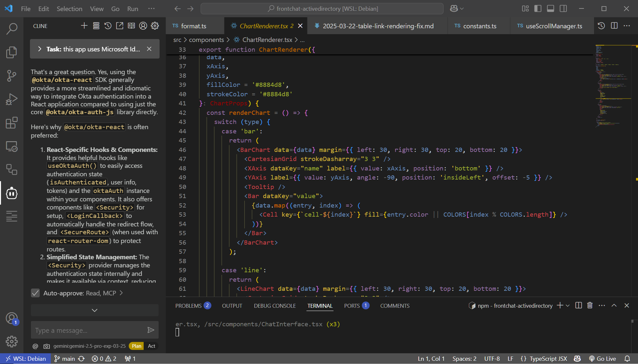Expand Auto-approve options chevron
The image size is (638, 364).
121,293
